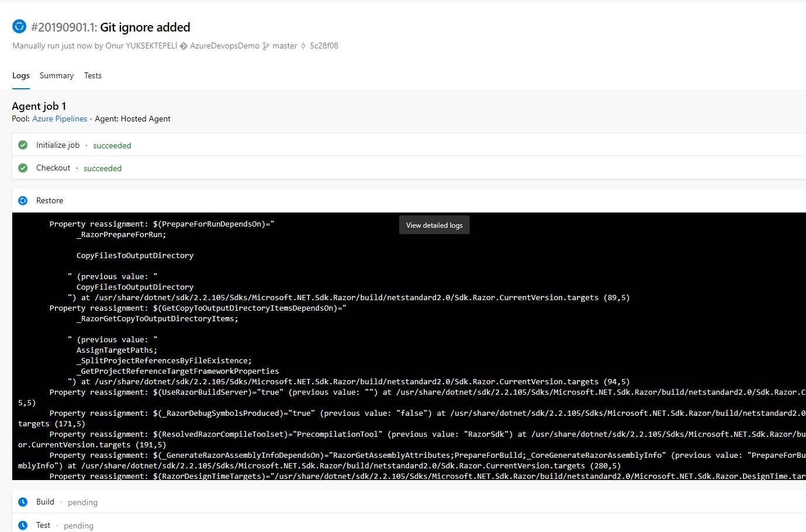This screenshot has height=532, width=806.
Task: Open the Tests tab
Action: coord(93,76)
